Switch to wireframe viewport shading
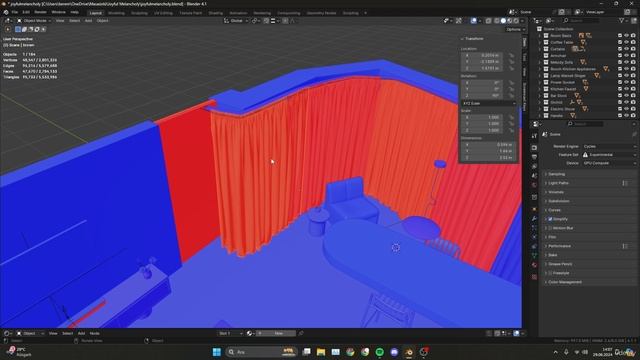Screen dimensions: 640x360 point(497,20)
